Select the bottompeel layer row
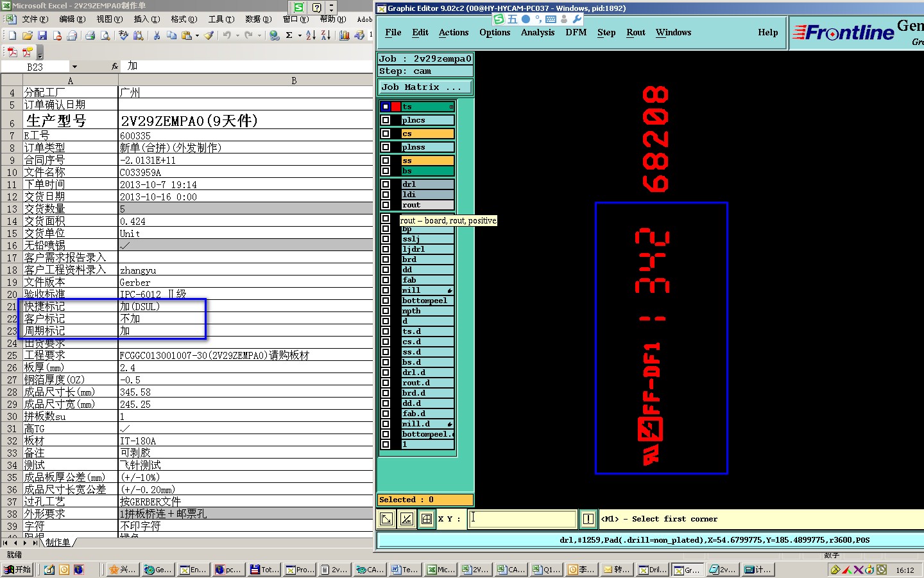The image size is (924, 578). coord(427,301)
